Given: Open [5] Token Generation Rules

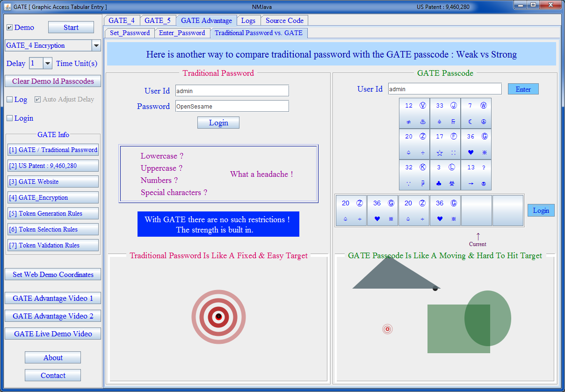Looking at the screenshot, I should (x=53, y=213).
